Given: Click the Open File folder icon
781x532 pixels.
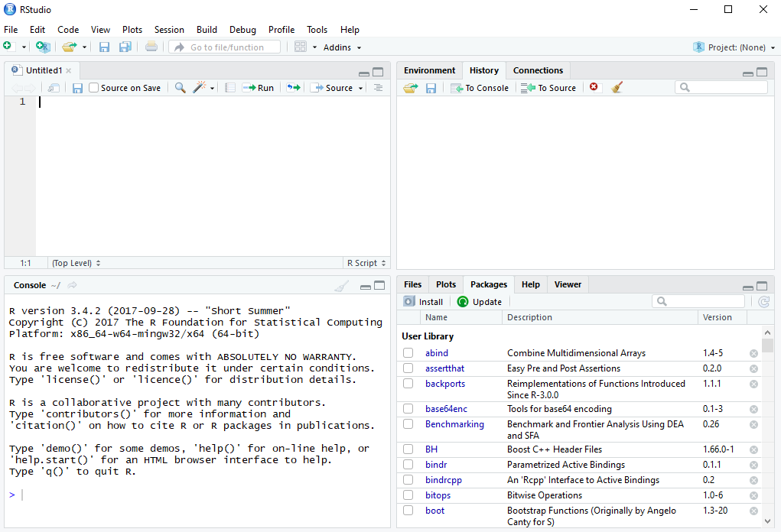Looking at the screenshot, I should click(70, 47).
